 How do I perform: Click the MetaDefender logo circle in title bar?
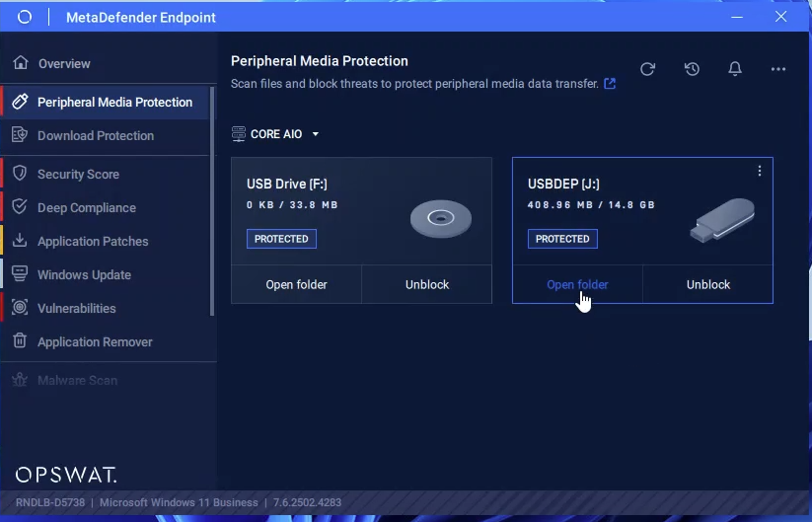click(x=25, y=17)
